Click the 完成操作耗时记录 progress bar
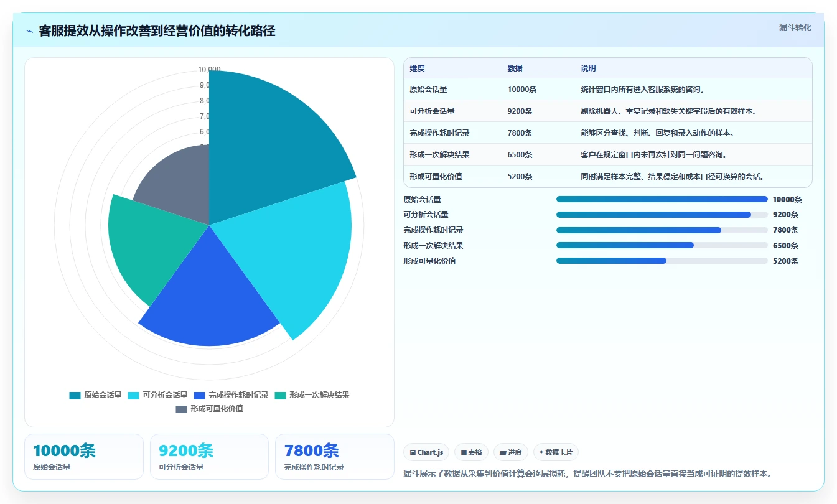The width and height of the screenshot is (837, 504). click(x=662, y=230)
